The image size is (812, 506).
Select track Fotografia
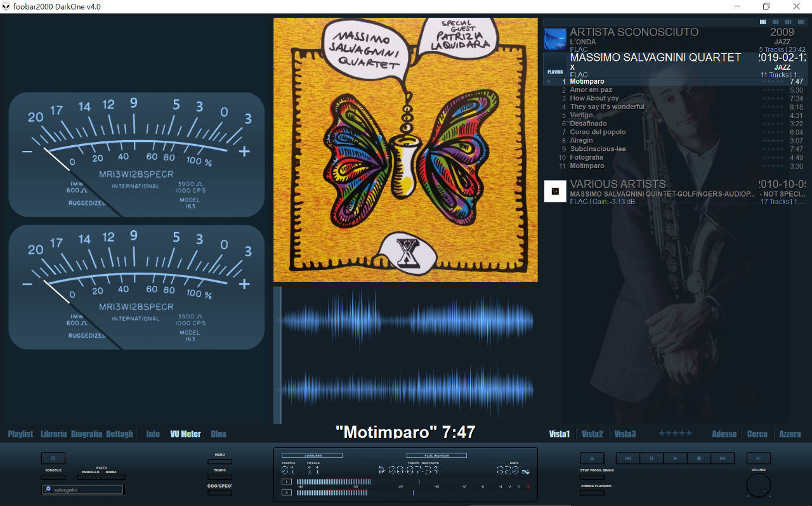click(x=676, y=157)
